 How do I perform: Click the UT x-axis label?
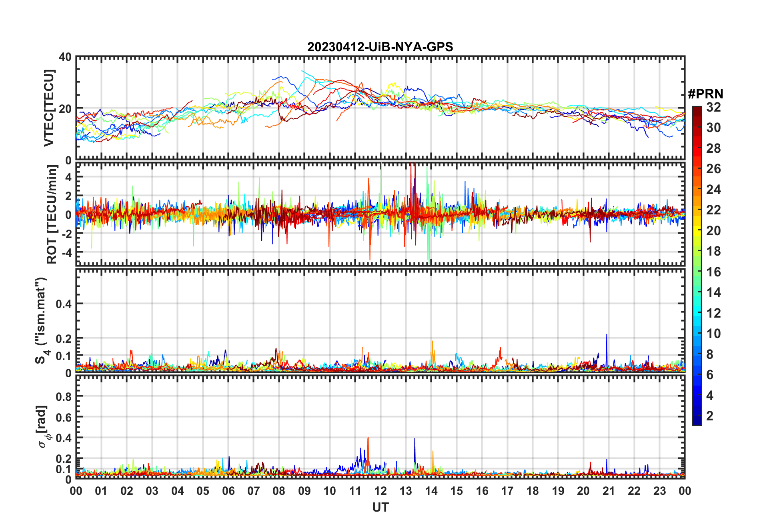(x=380, y=507)
